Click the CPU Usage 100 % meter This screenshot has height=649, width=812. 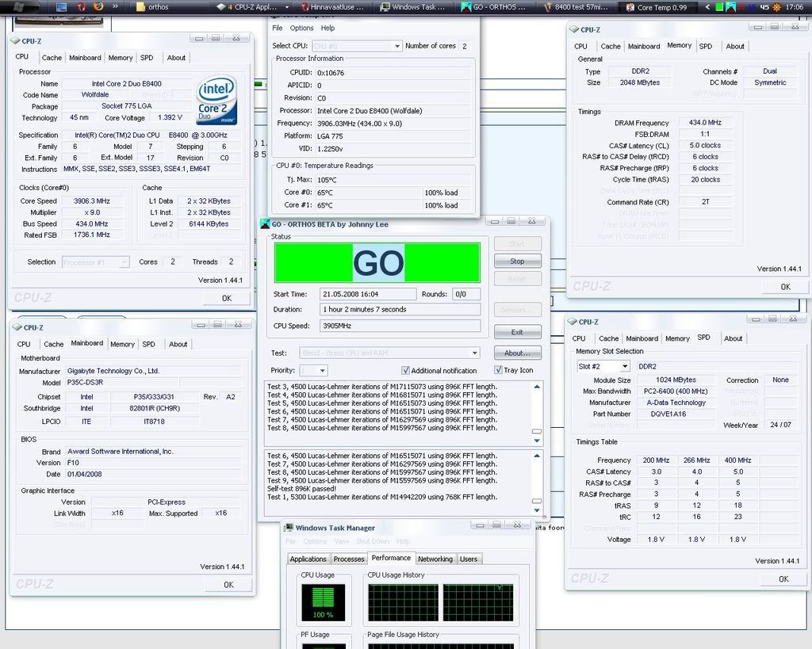pos(324,602)
